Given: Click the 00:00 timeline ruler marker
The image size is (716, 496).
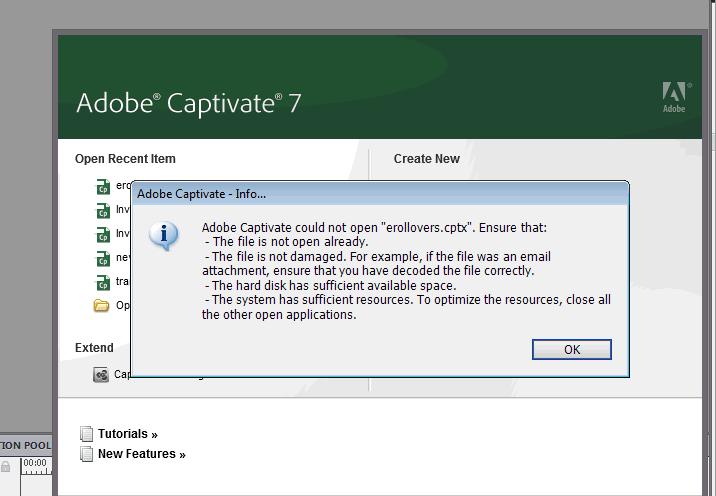Looking at the screenshot, I should pyautogui.click(x=35, y=463).
